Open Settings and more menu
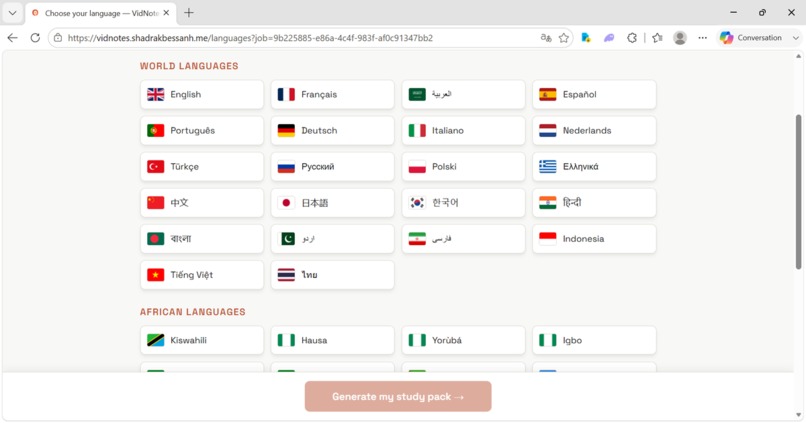The width and height of the screenshot is (806, 423). pyautogui.click(x=703, y=38)
